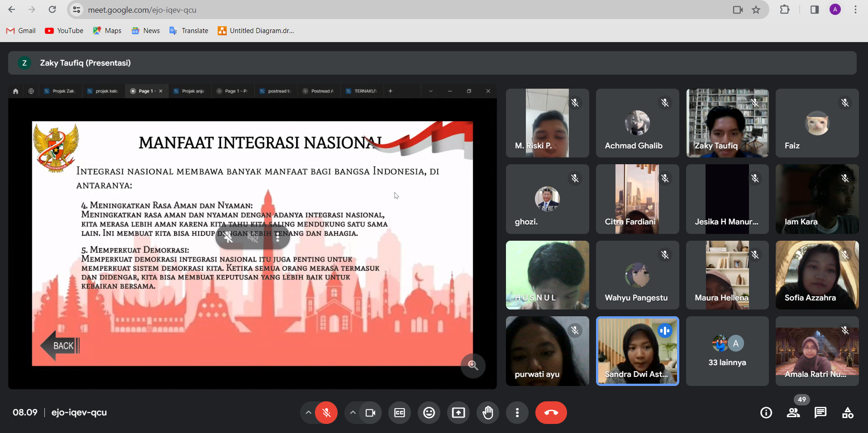868x433 pixels.
Task: Click the red leave call button
Action: (x=551, y=413)
